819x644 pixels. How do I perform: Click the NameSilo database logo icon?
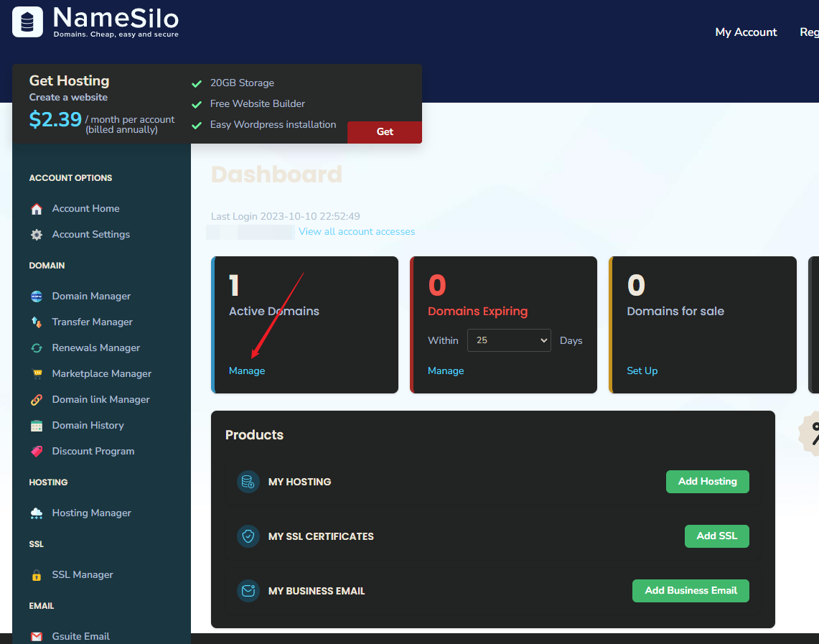pos(27,22)
